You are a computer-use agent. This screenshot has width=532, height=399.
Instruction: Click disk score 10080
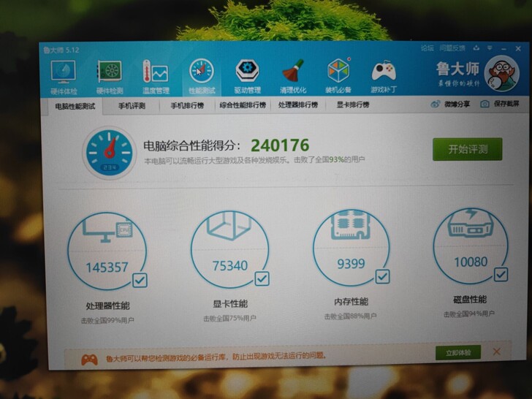(471, 262)
